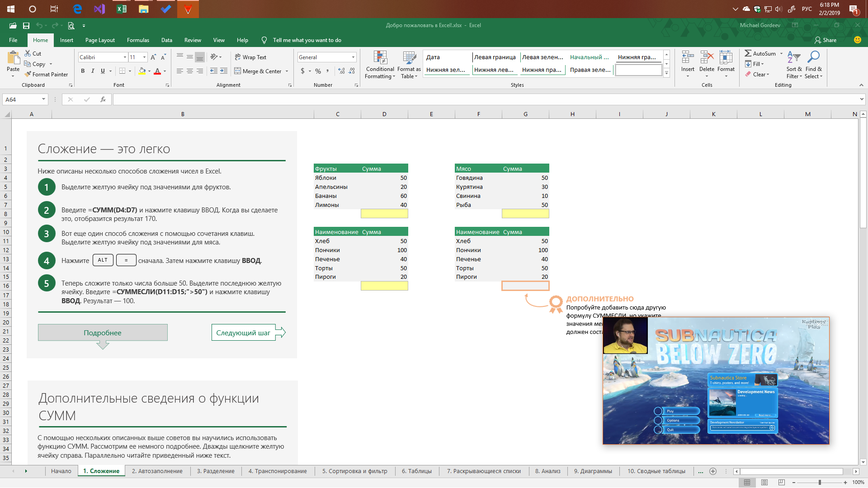Open the font name Calibri dropdown
Viewport: 868px width, 488px height.
click(125, 57)
